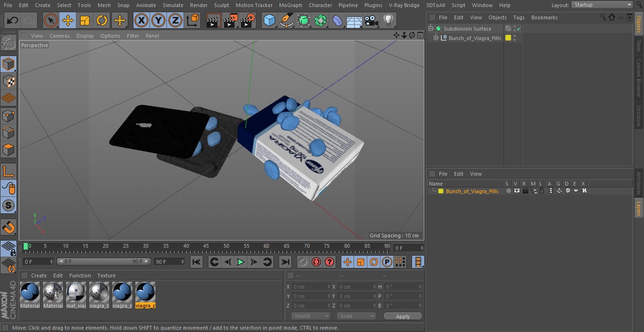Activate the Rotate tool in top toolbar

(x=102, y=20)
